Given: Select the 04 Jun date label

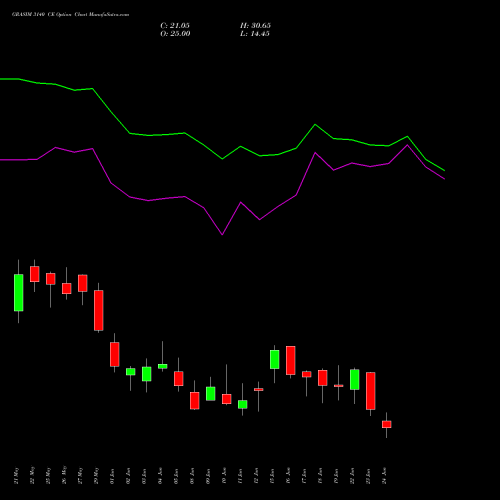Looking at the screenshot, I should (161, 476).
